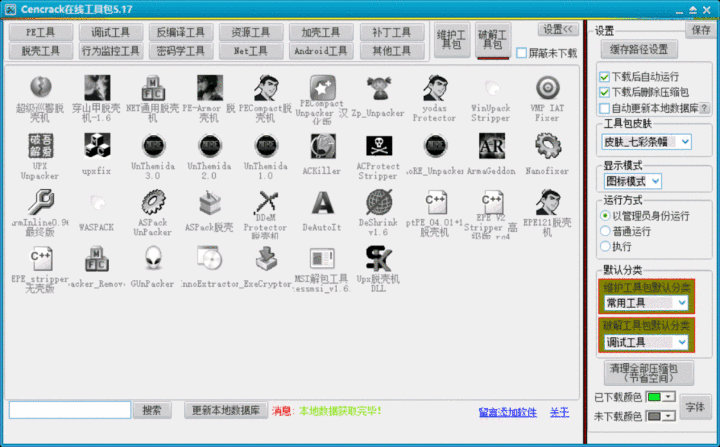Select EPE121脱壳机 icon
The image size is (720, 447).
[547, 203]
